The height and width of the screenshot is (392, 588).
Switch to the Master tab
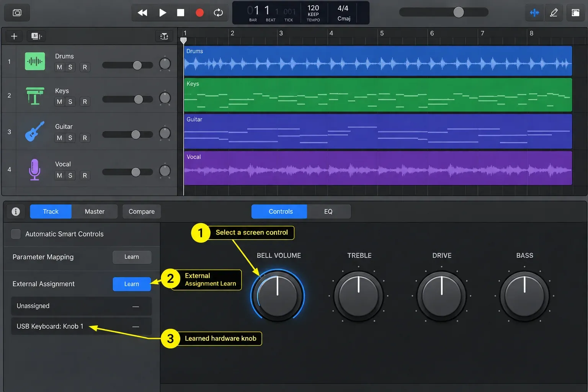click(x=95, y=211)
